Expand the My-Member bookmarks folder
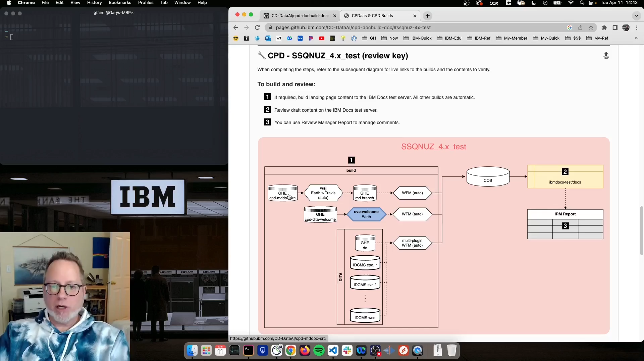The height and width of the screenshot is (361, 644). tap(512, 38)
